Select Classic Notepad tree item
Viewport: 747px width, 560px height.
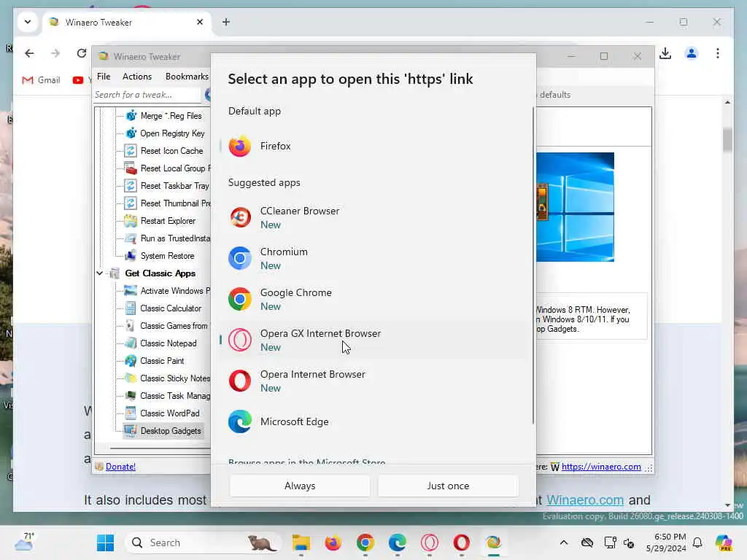tap(169, 343)
